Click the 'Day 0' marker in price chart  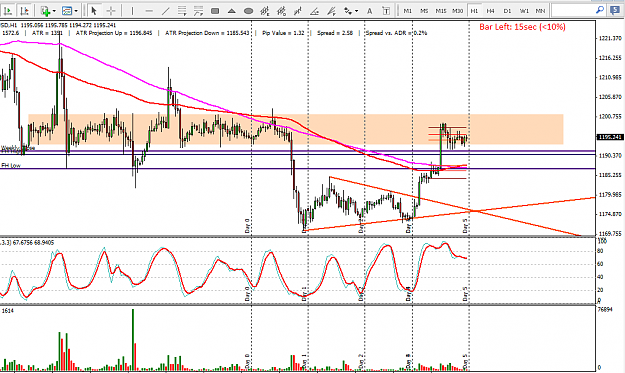[x=247, y=226]
